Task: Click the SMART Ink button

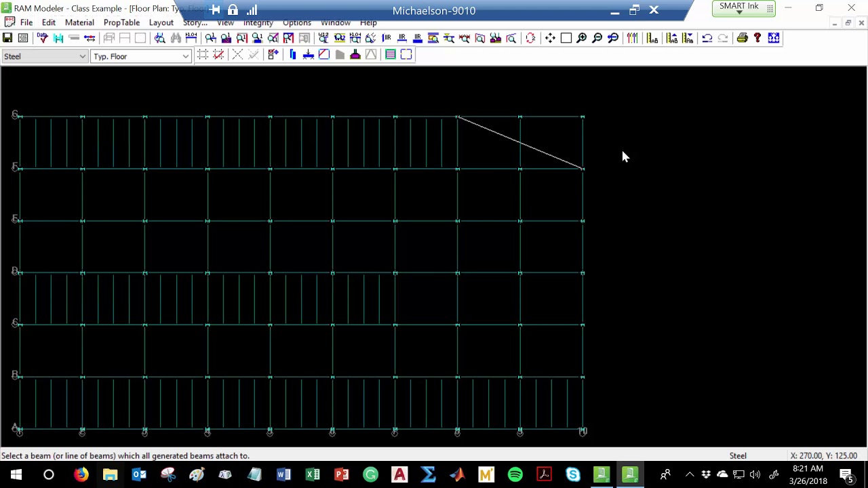Action: (743, 8)
